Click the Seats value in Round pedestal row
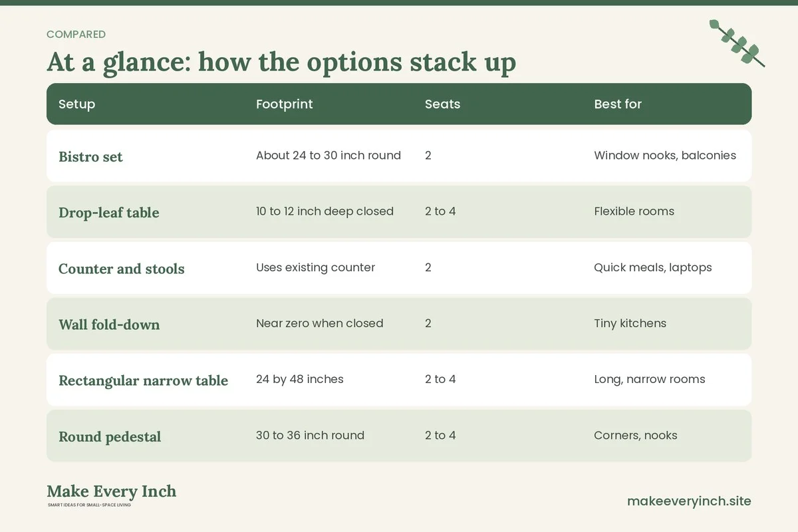The image size is (798, 532). tap(440, 436)
